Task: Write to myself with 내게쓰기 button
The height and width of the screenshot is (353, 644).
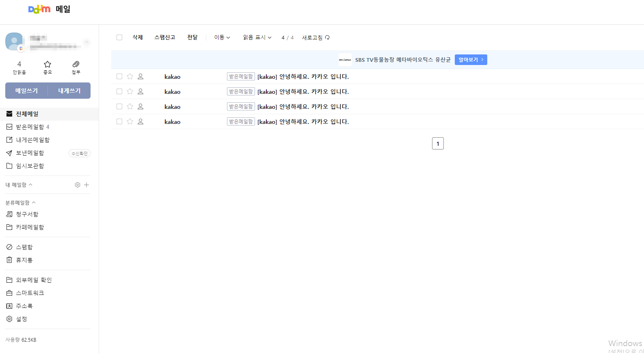Action: (69, 91)
